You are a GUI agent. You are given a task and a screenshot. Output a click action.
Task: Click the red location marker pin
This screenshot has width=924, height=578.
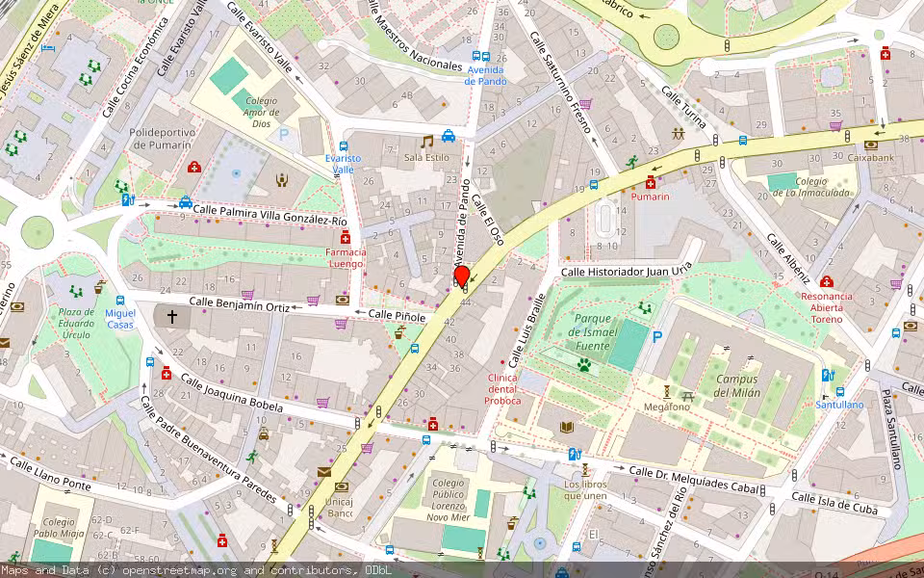coord(462,277)
